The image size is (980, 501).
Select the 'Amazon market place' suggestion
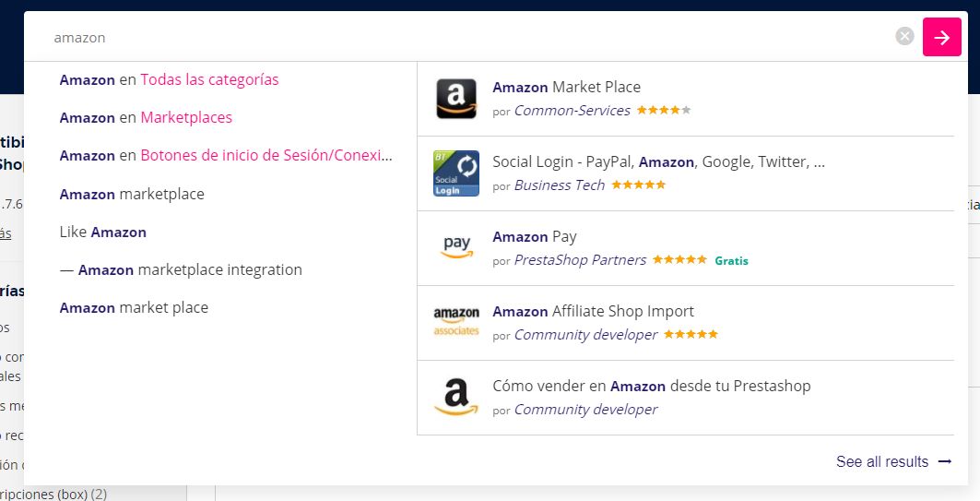[134, 307]
